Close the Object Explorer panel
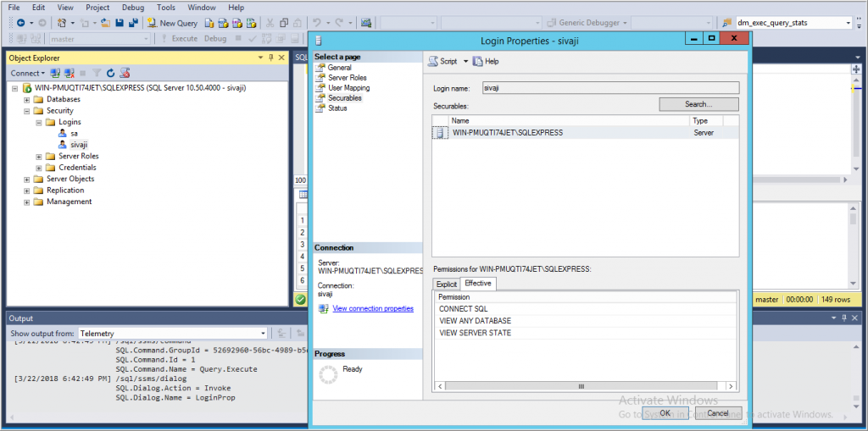Screen dimensions: 868x431 (281, 58)
